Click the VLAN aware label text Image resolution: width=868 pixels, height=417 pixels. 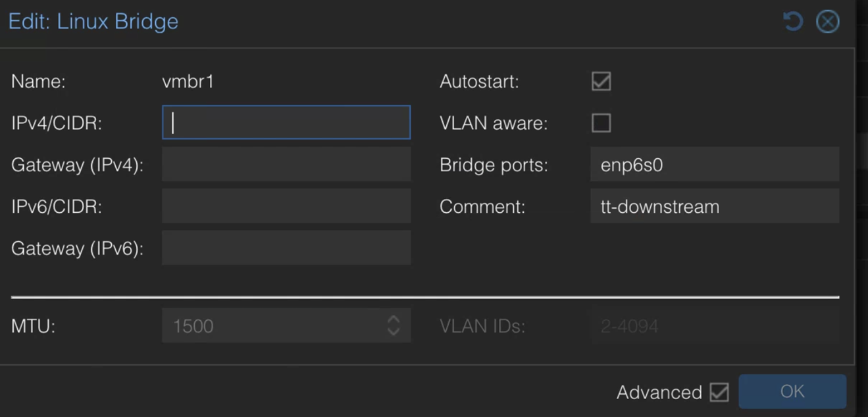coord(494,123)
